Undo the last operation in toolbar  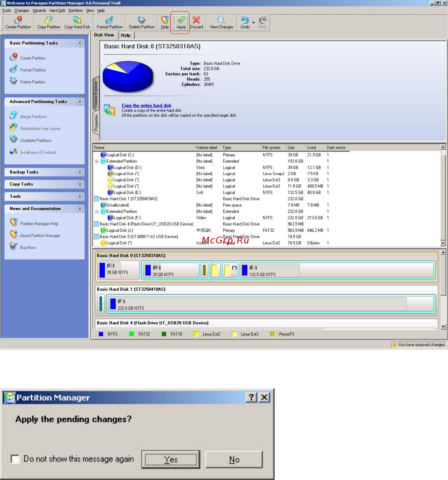tap(245, 23)
